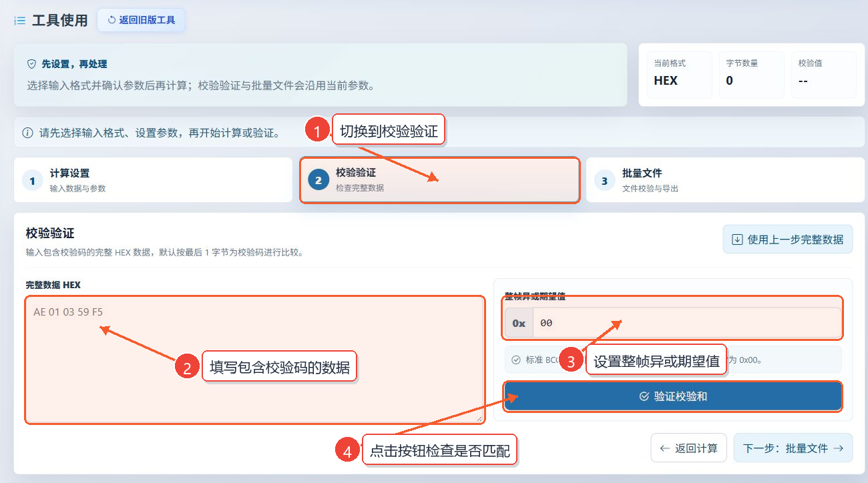Image resolution: width=868 pixels, height=483 pixels.
Task: Click the download icon in 使用上一步完整数据
Action: pyautogui.click(x=737, y=239)
